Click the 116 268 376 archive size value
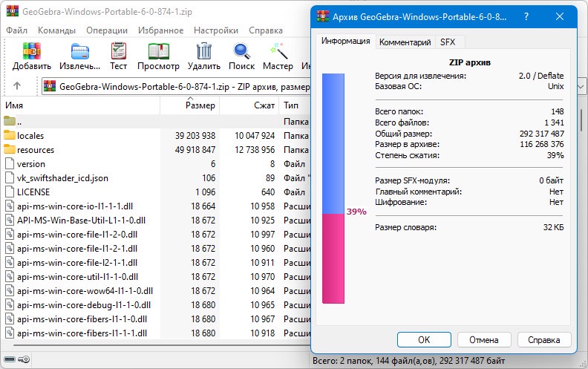Image resolution: width=588 pixels, height=369 pixels. tap(541, 144)
